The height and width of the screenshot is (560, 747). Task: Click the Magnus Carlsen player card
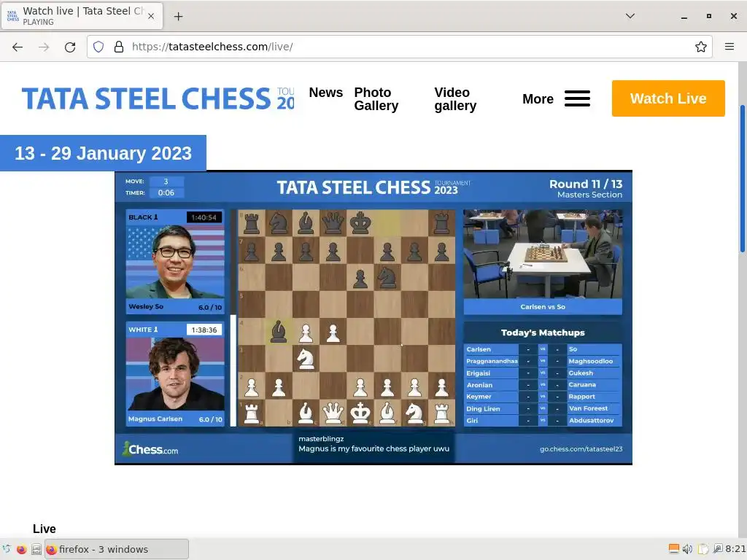click(x=175, y=374)
